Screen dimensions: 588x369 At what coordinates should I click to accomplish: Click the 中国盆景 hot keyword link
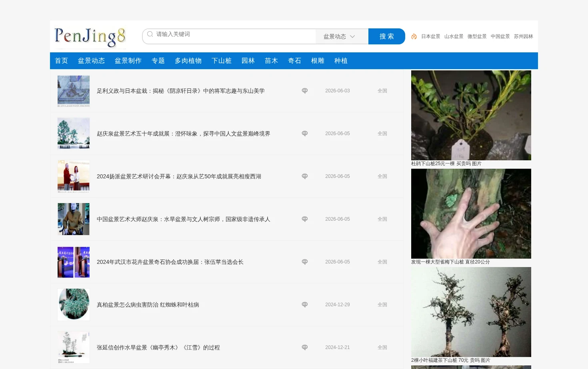(x=500, y=36)
